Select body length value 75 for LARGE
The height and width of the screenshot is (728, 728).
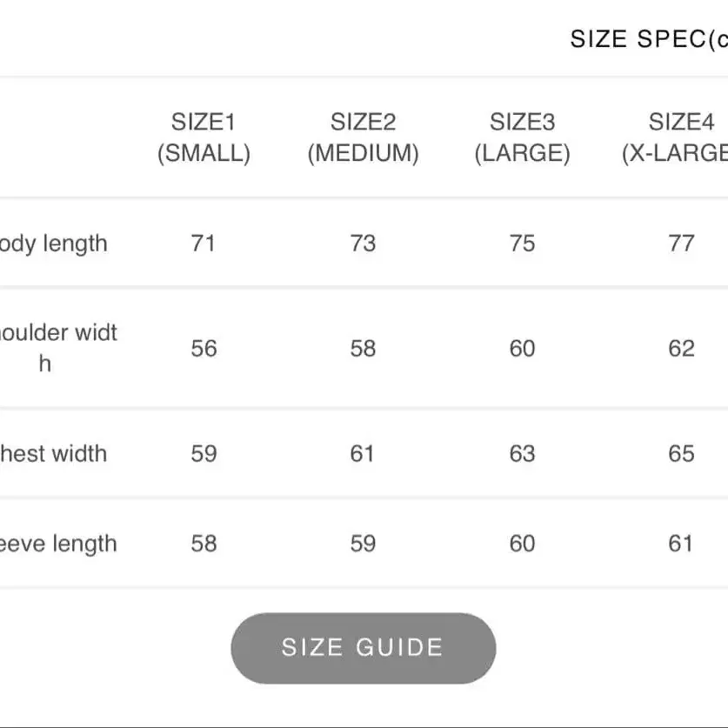[x=523, y=244]
